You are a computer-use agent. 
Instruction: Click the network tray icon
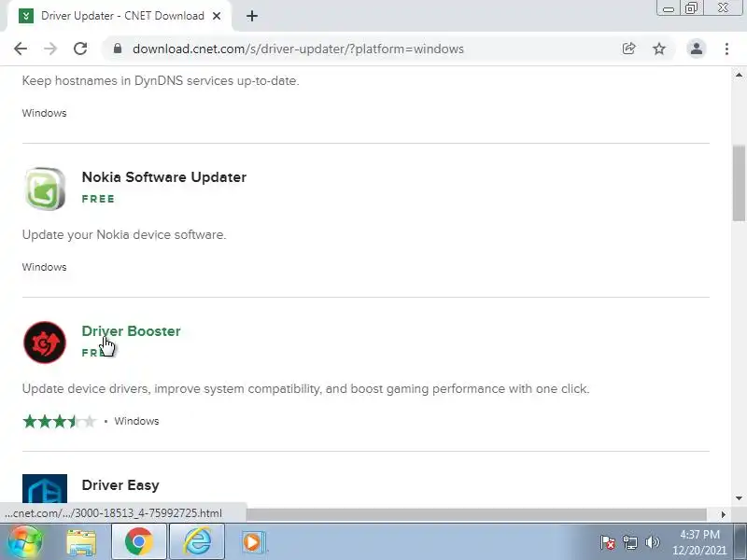[629, 542]
